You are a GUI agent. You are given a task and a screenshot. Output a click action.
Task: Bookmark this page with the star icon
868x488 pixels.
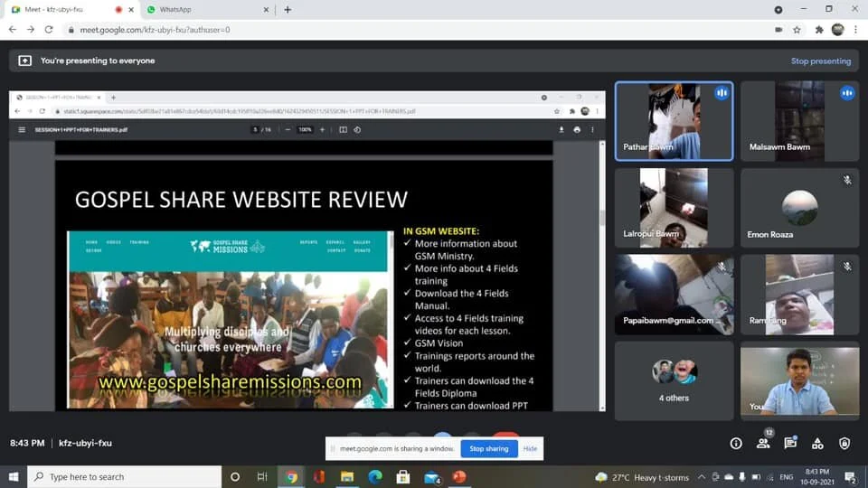point(797,30)
